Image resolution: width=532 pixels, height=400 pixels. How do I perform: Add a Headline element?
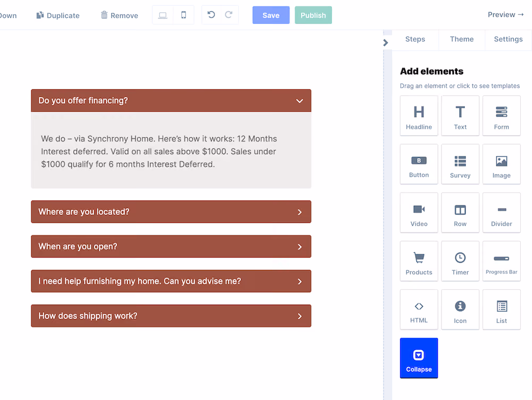pyautogui.click(x=419, y=115)
